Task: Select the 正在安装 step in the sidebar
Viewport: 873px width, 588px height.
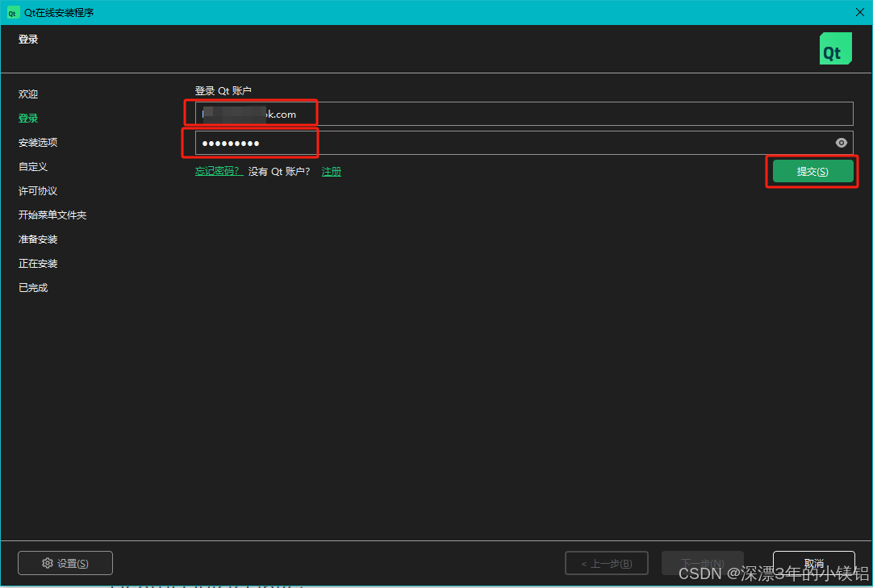Action: [x=38, y=264]
